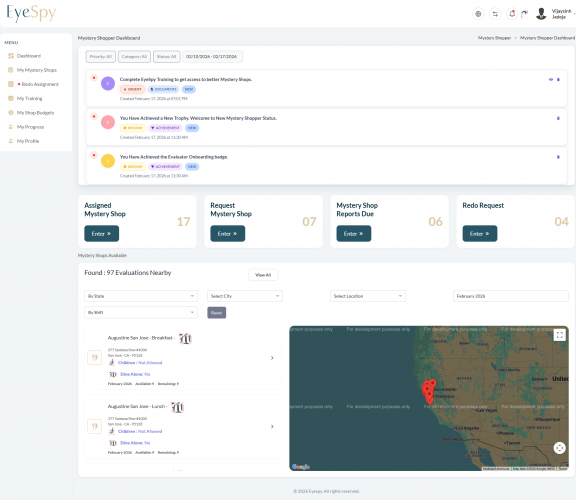Click Dine Alone: No on Lunch card

(135, 443)
